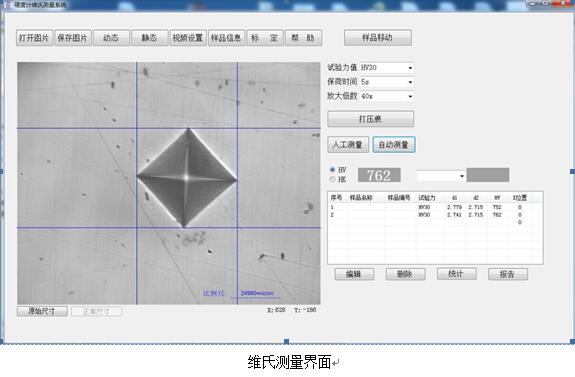
Task: Click the 标定 calibration button
Action: pos(265,38)
